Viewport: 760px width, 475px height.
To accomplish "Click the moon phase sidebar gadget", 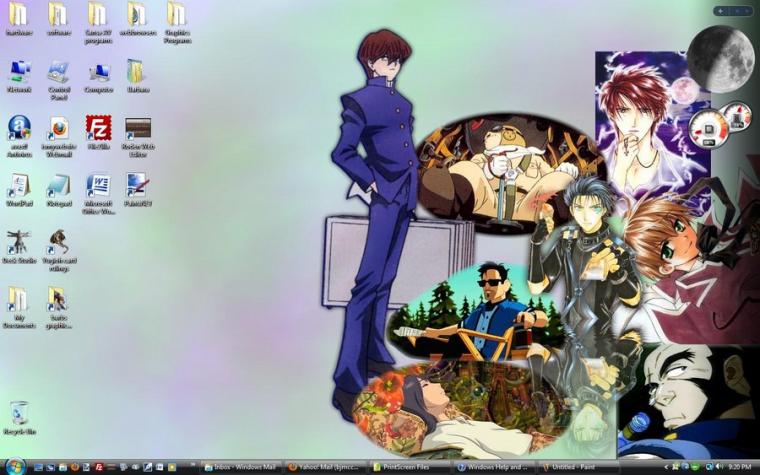I will (x=720, y=59).
